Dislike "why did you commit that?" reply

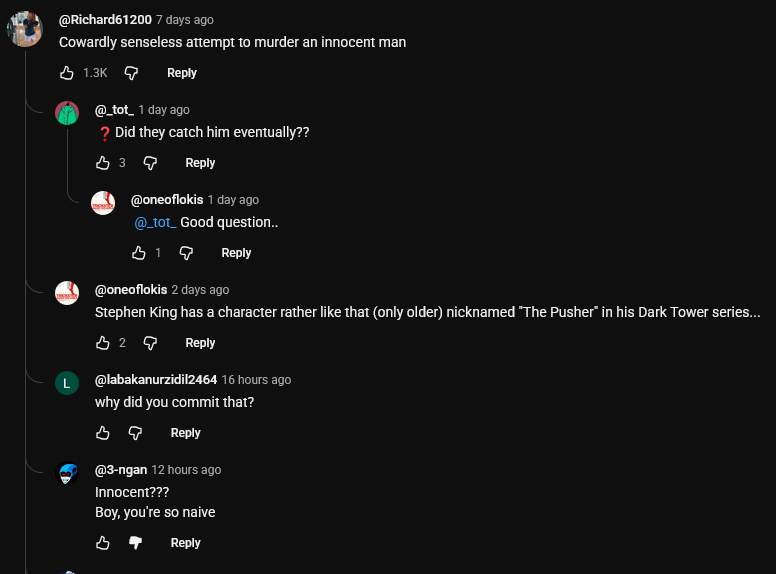click(136, 433)
